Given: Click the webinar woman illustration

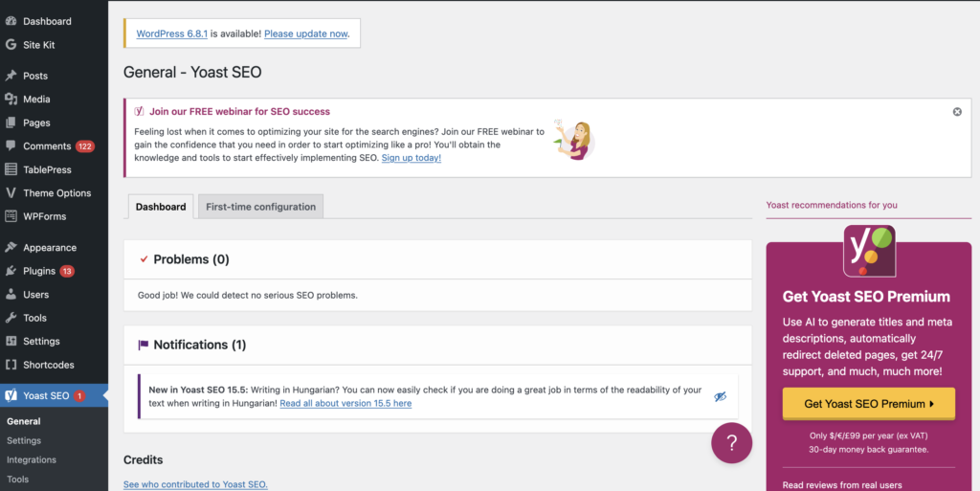Looking at the screenshot, I should click(x=574, y=140).
